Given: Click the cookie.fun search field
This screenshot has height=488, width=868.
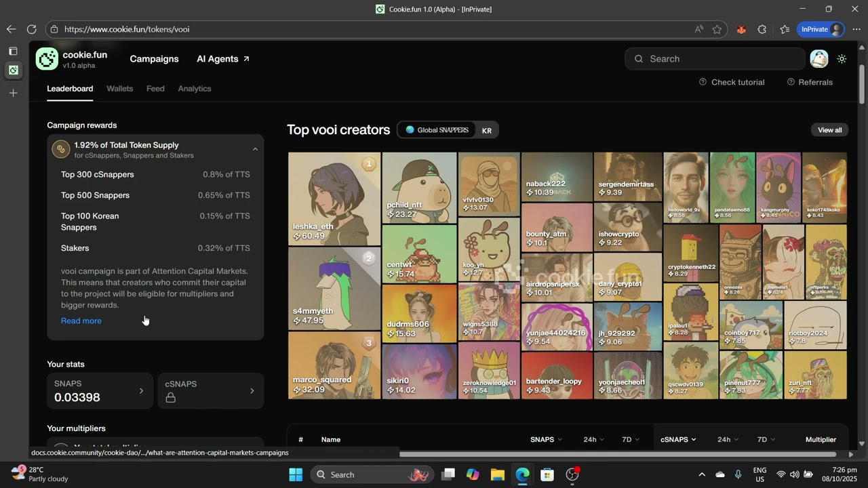Looking at the screenshot, I should click(x=715, y=59).
